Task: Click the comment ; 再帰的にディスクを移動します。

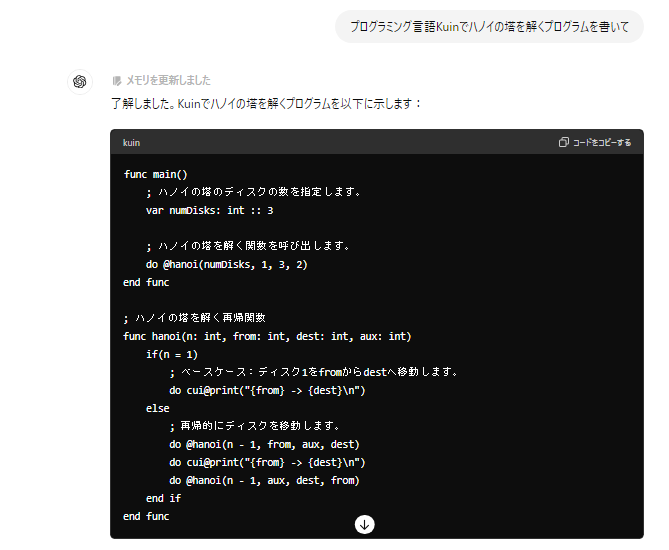Action: coord(255,426)
